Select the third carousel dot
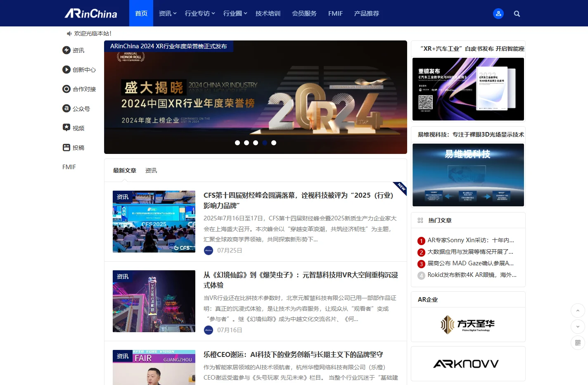 (256, 143)
